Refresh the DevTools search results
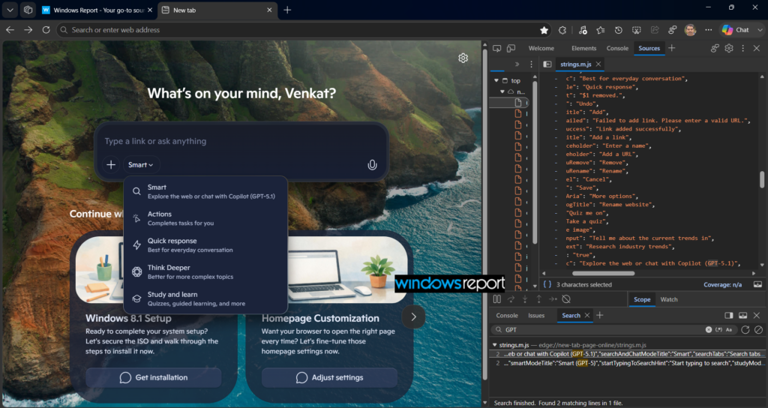 [745, 330]
